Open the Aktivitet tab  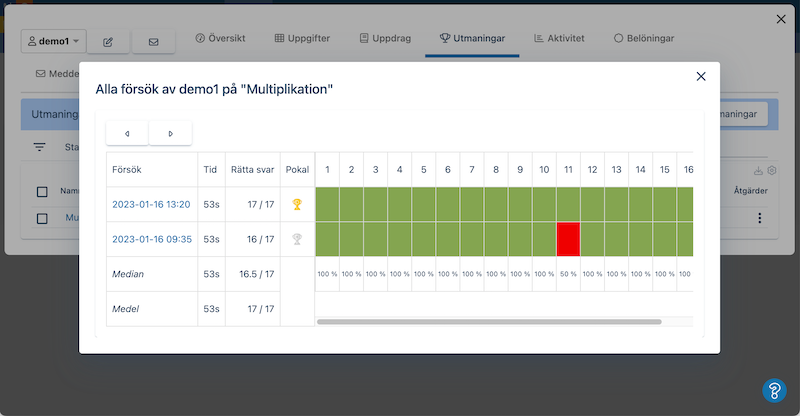pos(559,38)
